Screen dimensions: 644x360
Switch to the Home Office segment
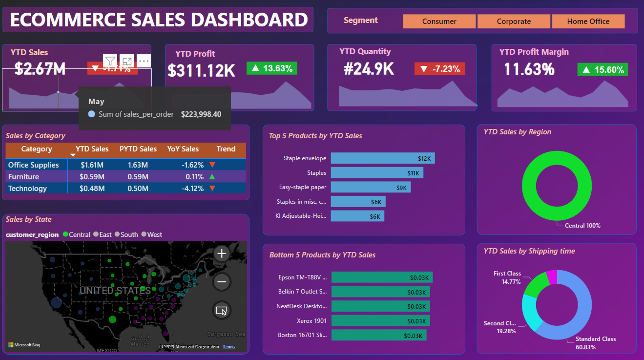(588, 21)
